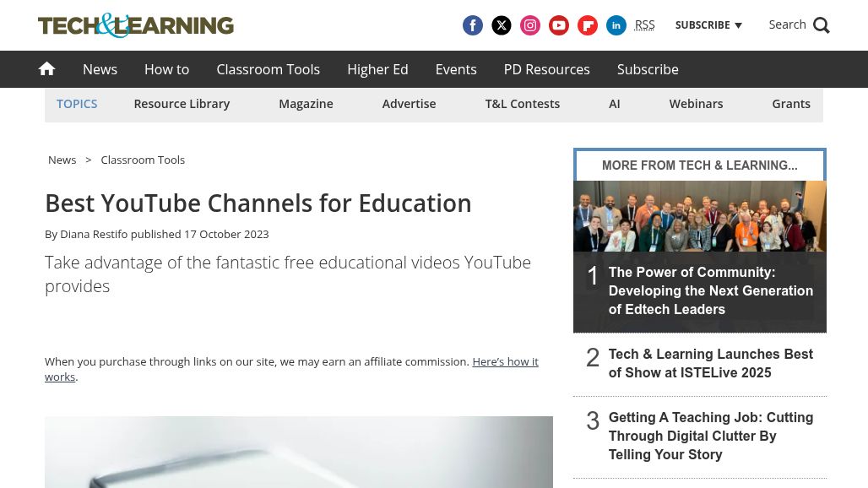Click the search magnifier icon
The image size is (868, 488).
click(821, 25)
